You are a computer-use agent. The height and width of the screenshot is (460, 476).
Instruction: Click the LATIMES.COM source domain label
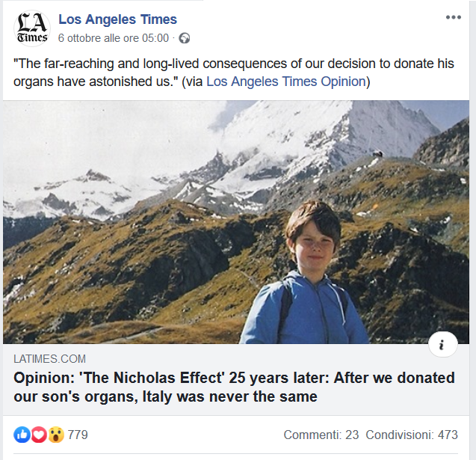point(49,359)
